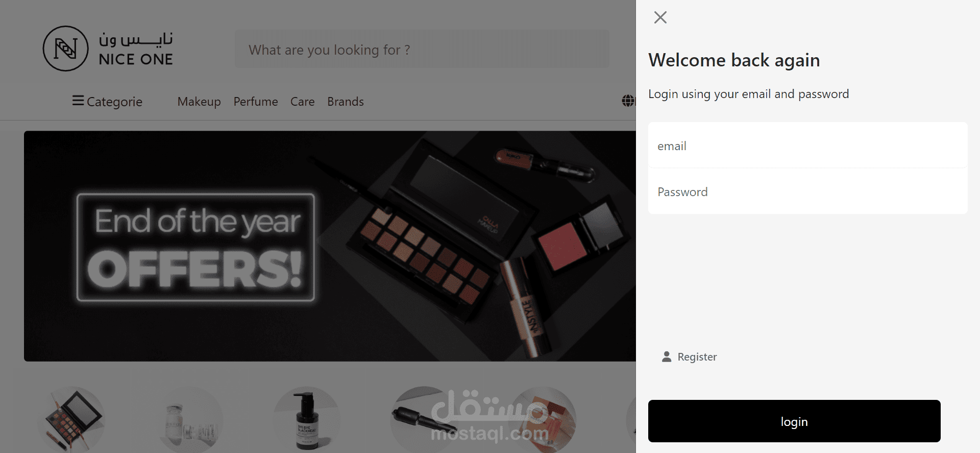Select the small vials category thumbnail

click(x=190, y=420)
